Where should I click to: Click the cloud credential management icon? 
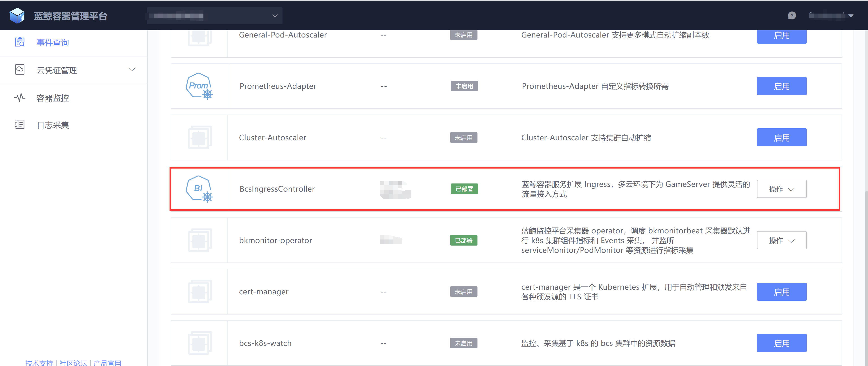coord(20,70)
